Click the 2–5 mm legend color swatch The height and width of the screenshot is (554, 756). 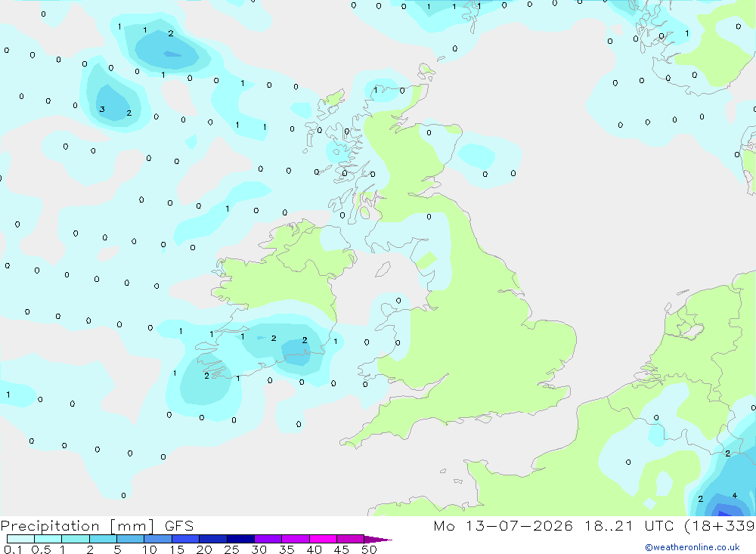coord(103,539)
